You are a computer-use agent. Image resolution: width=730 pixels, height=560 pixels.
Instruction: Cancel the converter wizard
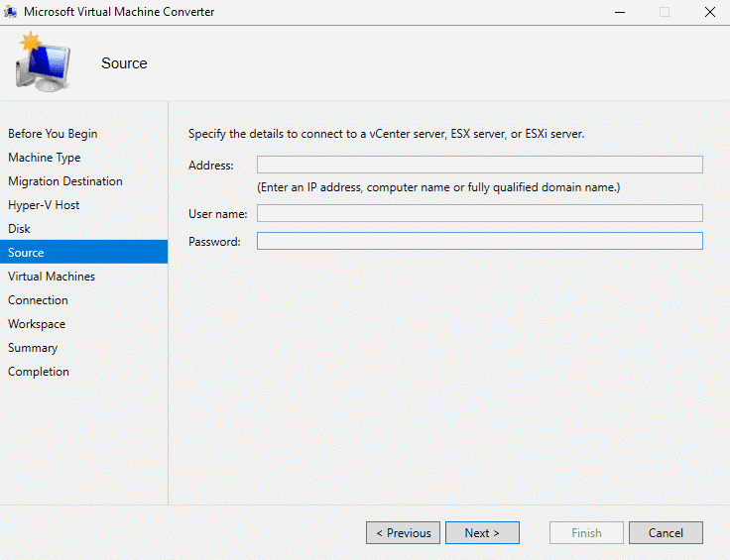pos(666,533)
